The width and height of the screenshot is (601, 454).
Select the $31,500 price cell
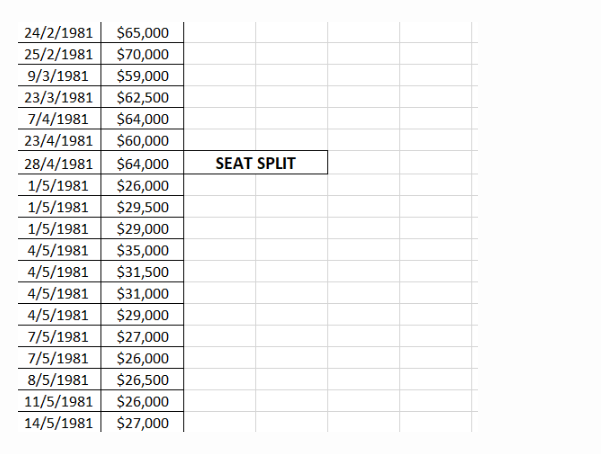point(143,271)
